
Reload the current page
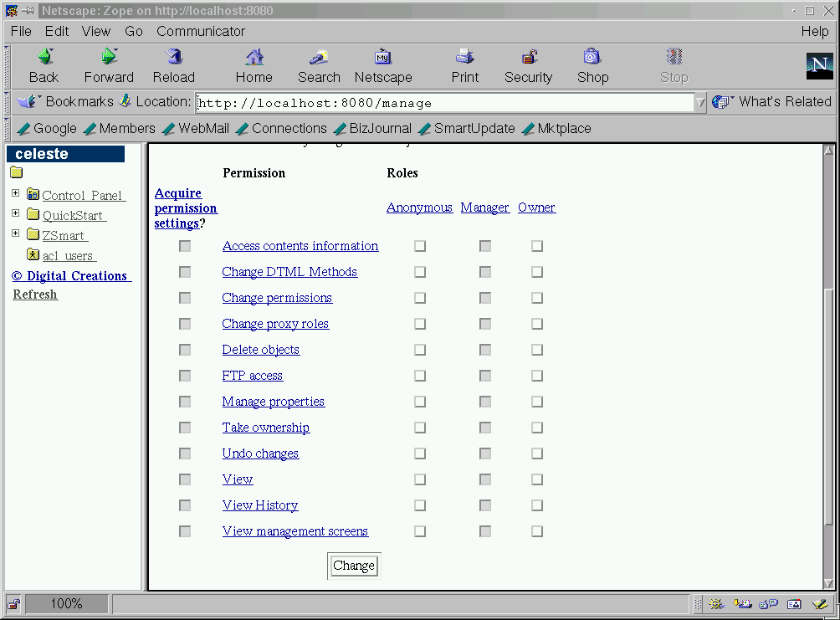173,65
